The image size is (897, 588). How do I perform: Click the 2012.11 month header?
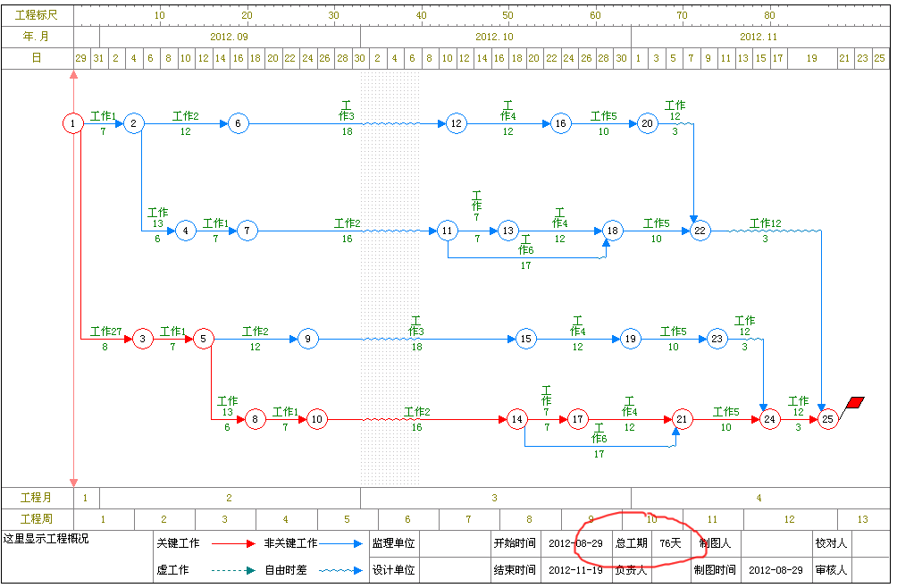pos(759,37)
